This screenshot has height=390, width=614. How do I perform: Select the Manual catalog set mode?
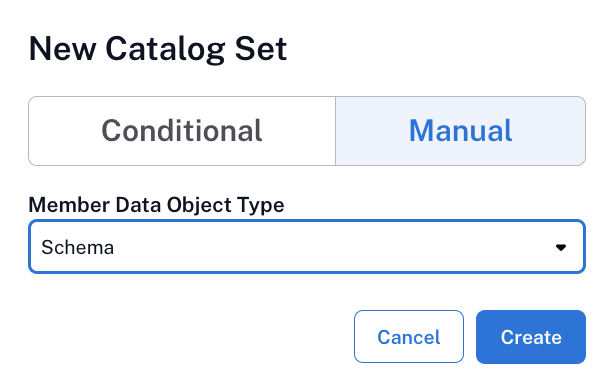pos(460,131)
